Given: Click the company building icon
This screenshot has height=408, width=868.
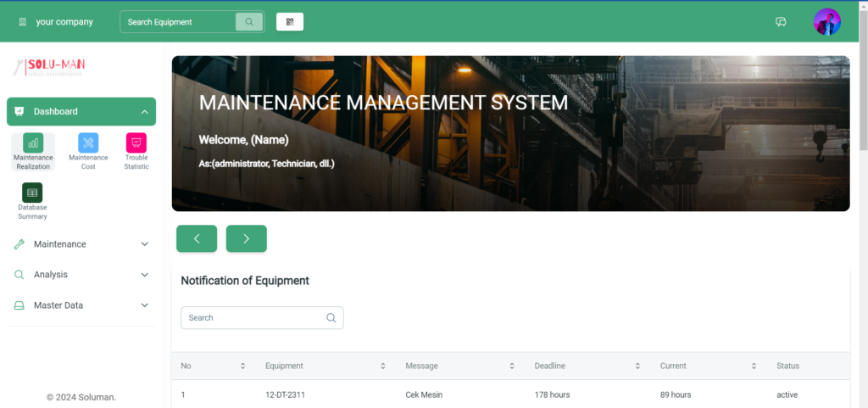Looking at the screenshot, I should (23, 22).
